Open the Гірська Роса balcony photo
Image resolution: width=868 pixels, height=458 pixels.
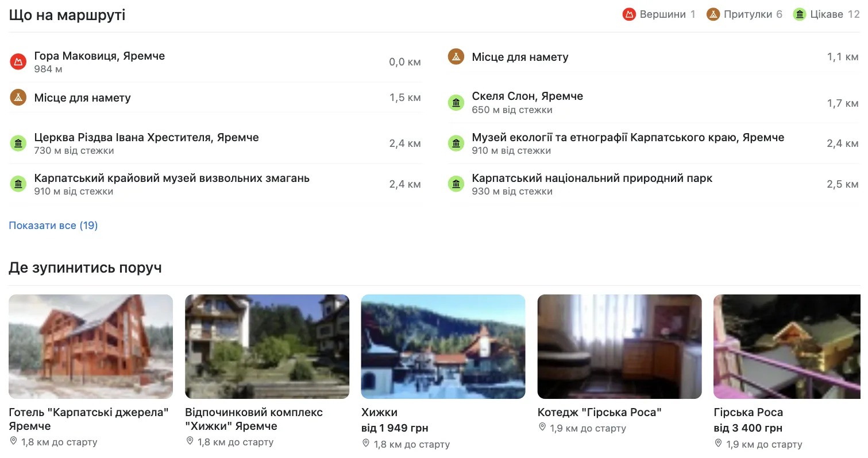[x=787, y=347]
